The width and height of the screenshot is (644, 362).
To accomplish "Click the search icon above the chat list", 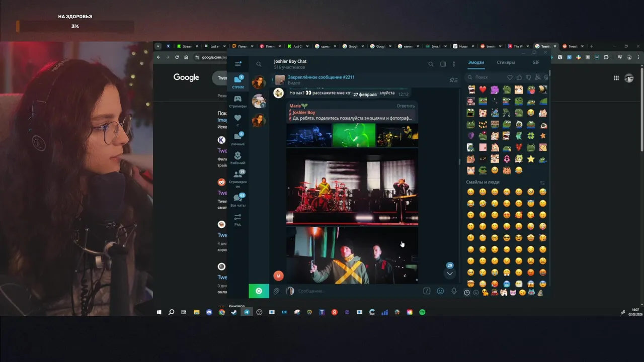I will 259,64.
